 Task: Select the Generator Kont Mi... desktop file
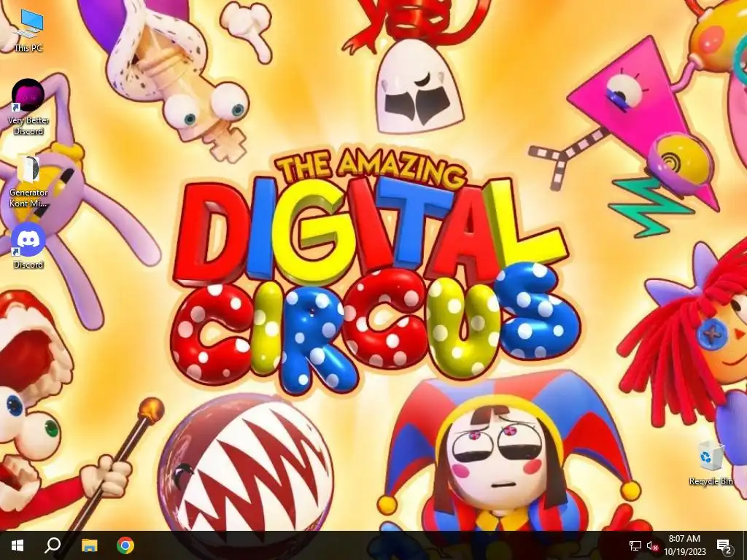click(x=28, y=182)
